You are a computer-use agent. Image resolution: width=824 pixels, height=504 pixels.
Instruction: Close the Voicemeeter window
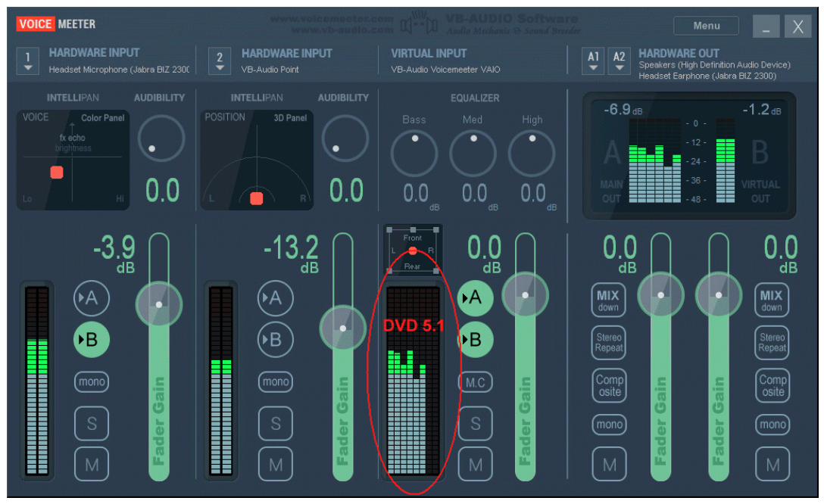coord(797,26)
